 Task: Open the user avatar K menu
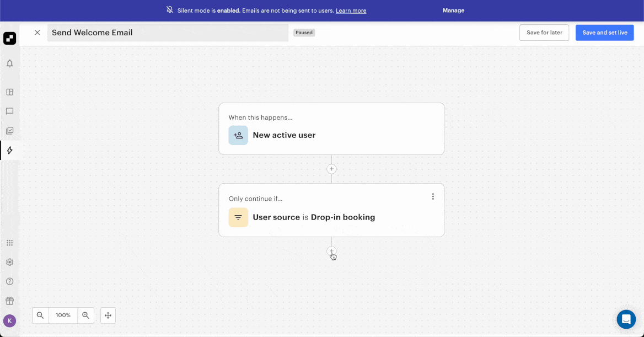10,320
